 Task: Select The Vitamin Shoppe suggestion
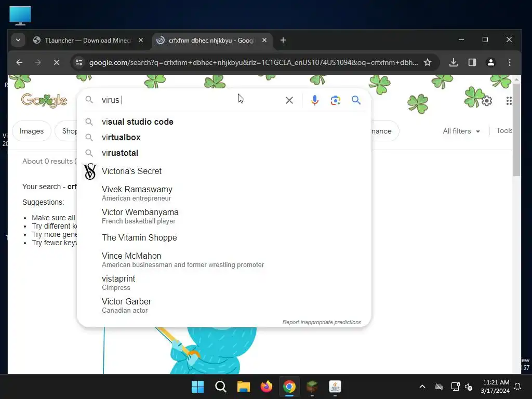224,238
